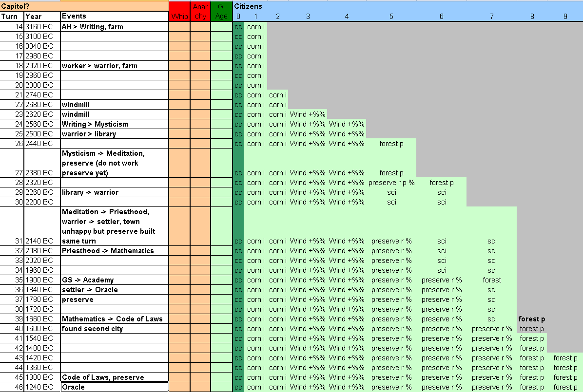583x392 pixels.
Task: Click the "Turn" column header cell
Action: point(12,16)
